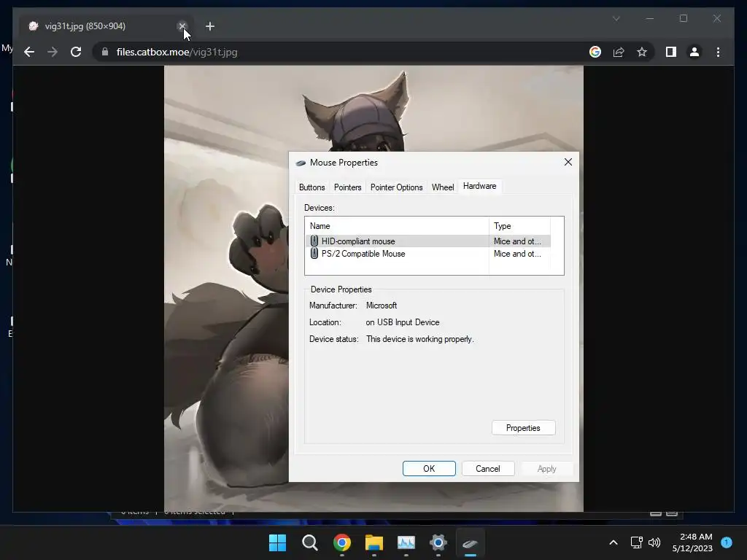The width and height of the screenshot is (747, 560).
Task: Open device Properties button
Action: (523, 427)
